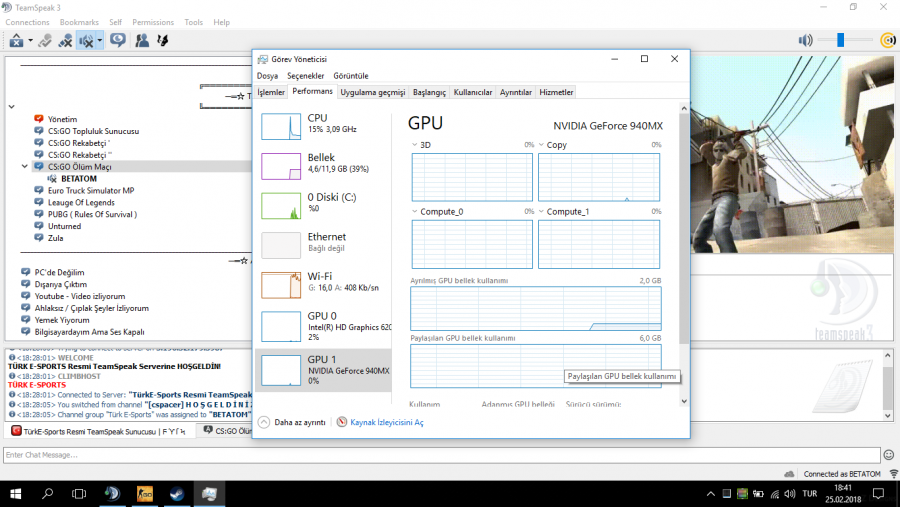Open dropdown arrow beside first toolbar icon
This screenshot has height=507, width=900.
(30, 41)
